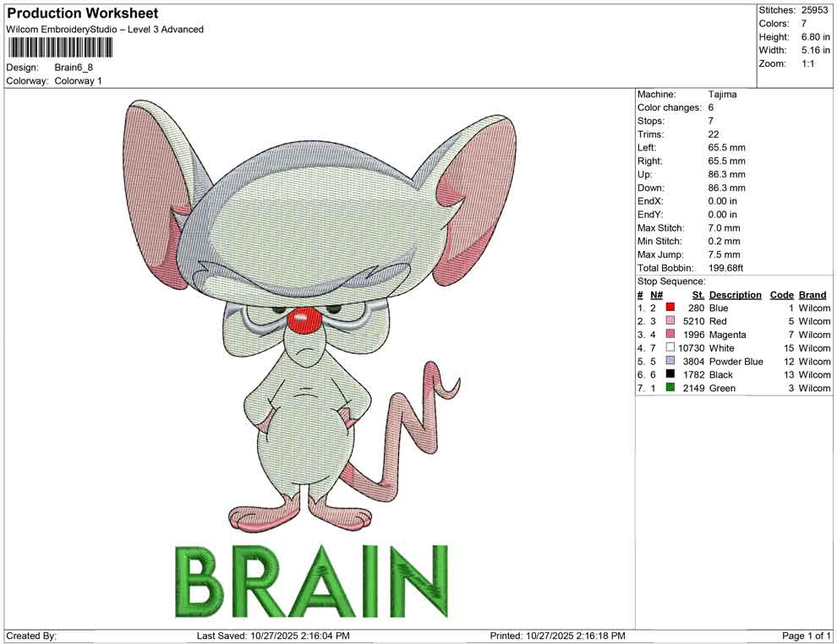
Task: Click the pink swatch in the Red row
Action: (x=670, y=320)
